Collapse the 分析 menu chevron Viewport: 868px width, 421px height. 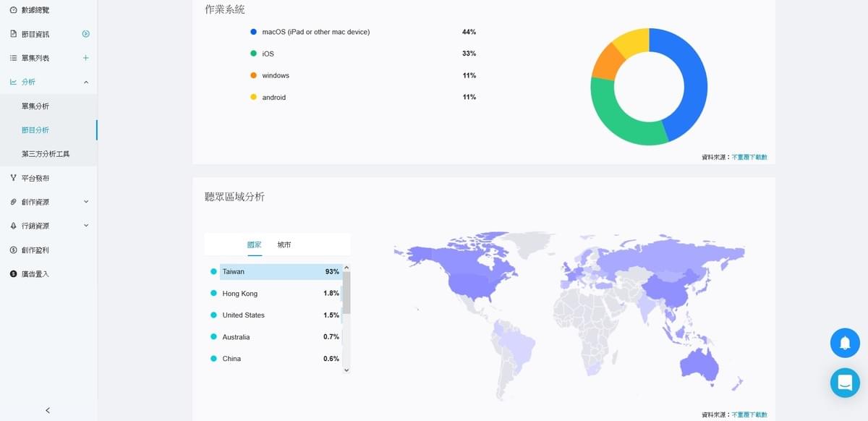[86, 82]
